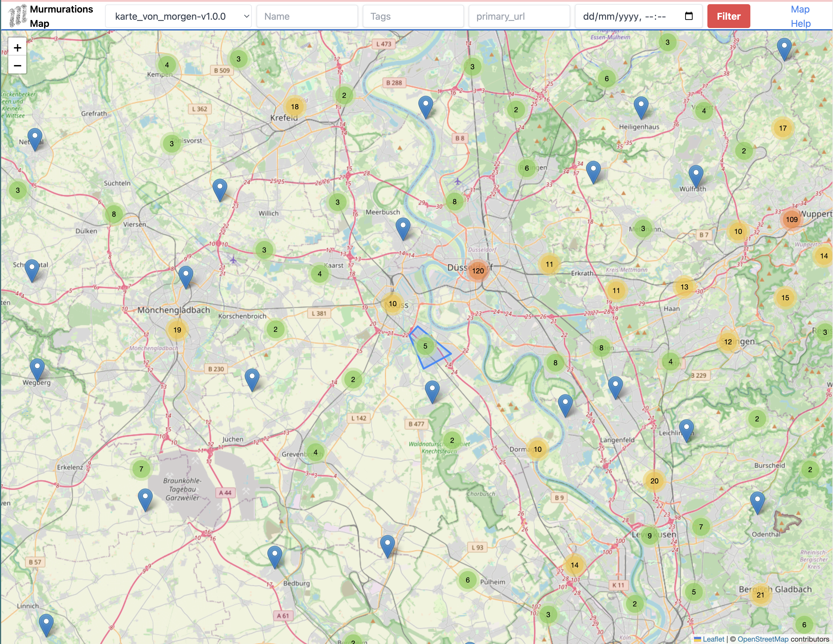Open the 120 cluster at Düsseldorf
Viewport: 833px width, 644px height.
click(478, 270)
